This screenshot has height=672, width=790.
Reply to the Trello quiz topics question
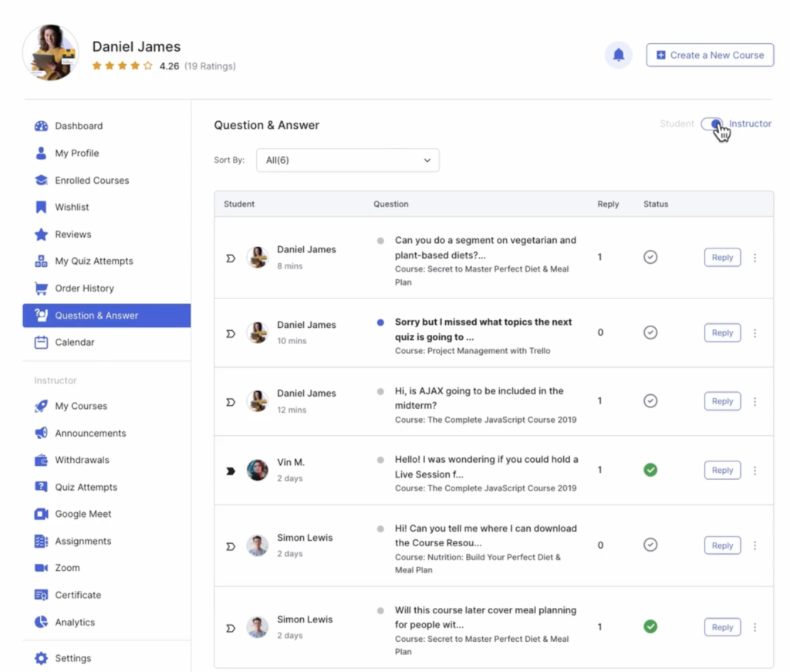(x=722, y=333)
